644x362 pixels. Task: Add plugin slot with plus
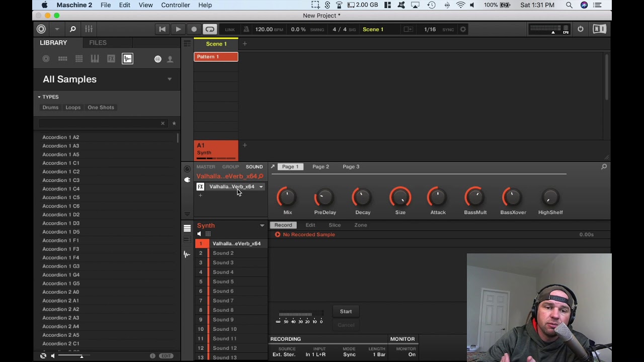point(200,195)
